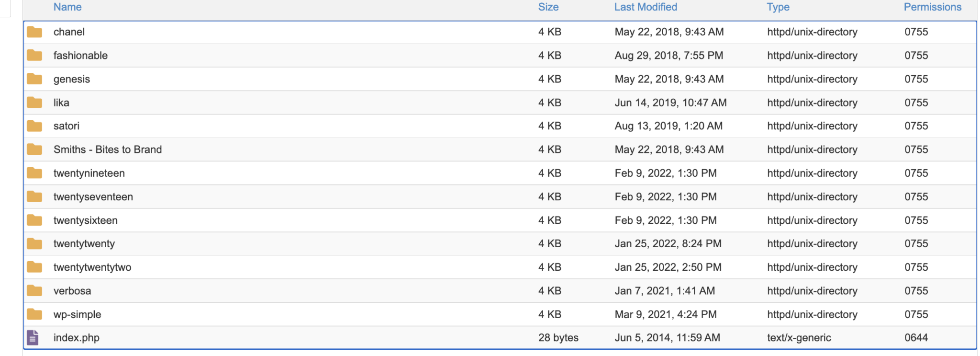This screenshot has height=356, width=980.
Task: Select the verbosa folder icon
Action: click(x=34, y=291)
